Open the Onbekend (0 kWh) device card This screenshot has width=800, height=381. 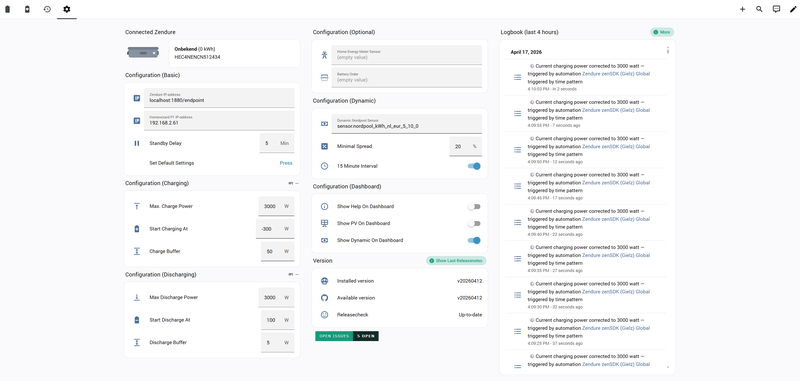pos(234,53)
